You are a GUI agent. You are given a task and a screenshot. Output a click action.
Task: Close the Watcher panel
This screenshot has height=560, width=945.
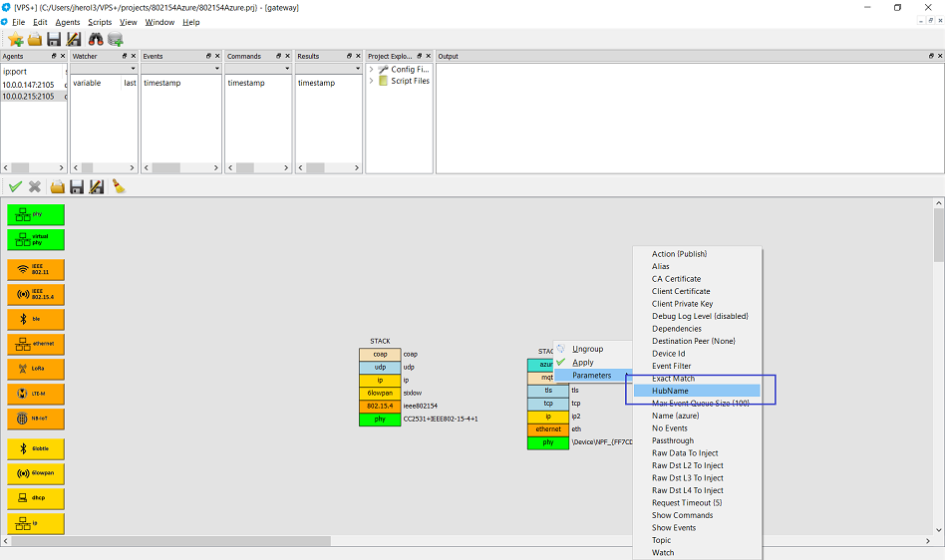pos(133,56)
